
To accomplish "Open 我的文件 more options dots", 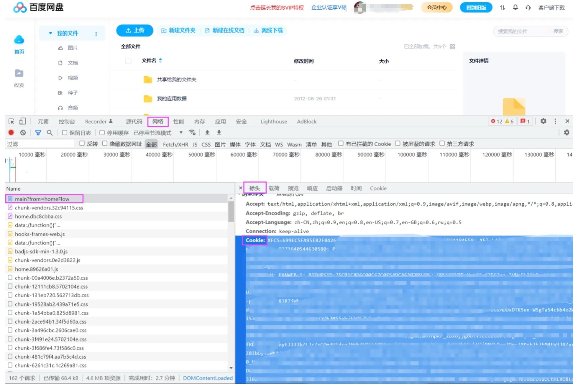I will (x=96, y=34).
